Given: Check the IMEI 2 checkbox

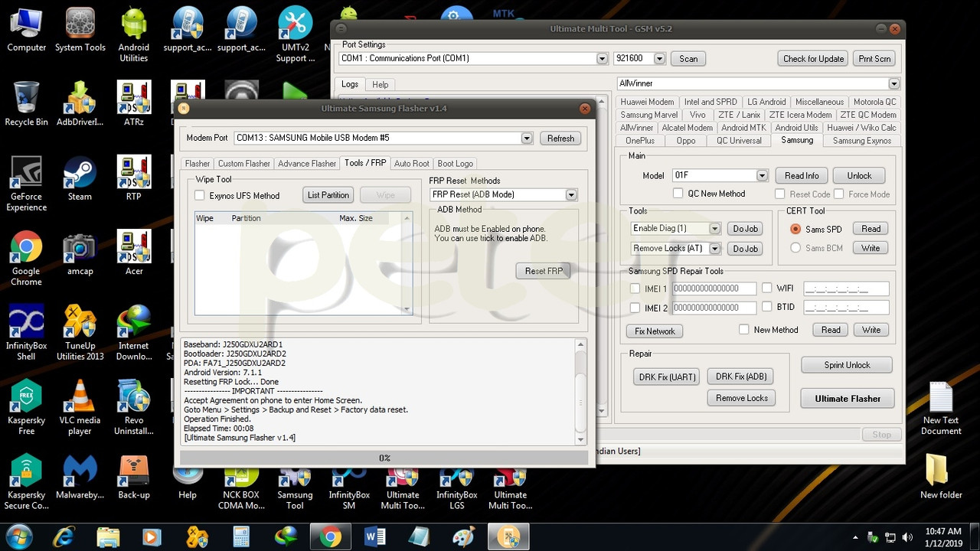Looking at the screenshot, I should (x=635, y=308).
